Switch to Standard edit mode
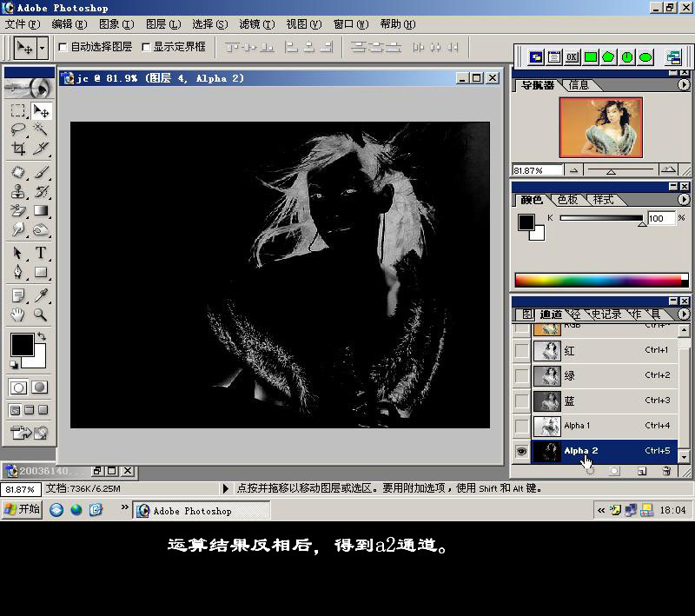 [x=18, y=387]
